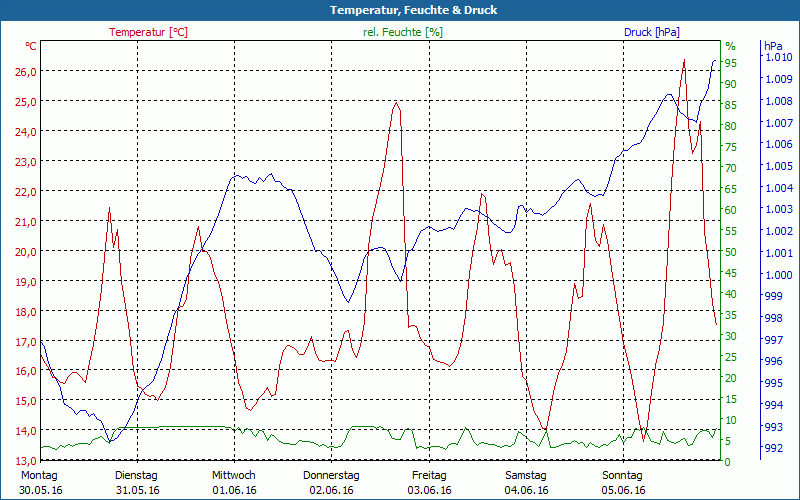800x500 pixels.
Task: Click the "Mittwoch" day label
Action: click(x=234, y=475)
